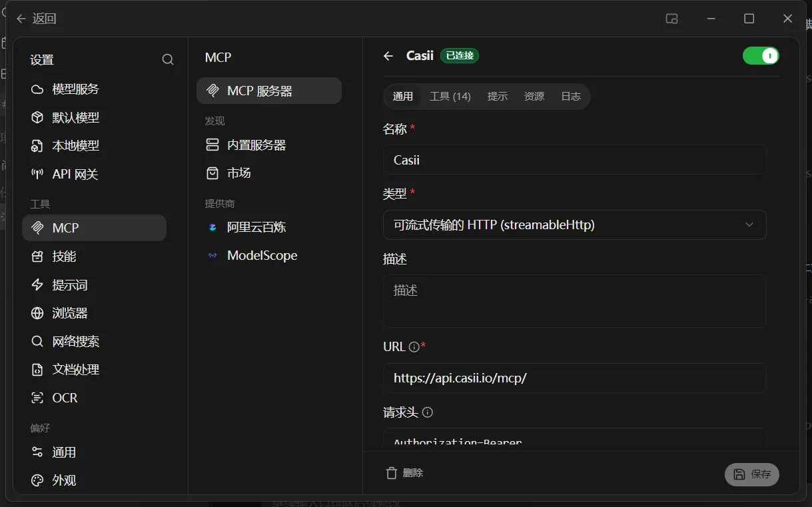Click the 名称 input field containing Casii
This screenshot has height=507, width=812.
pyautogui.click(x=575, y=160)
